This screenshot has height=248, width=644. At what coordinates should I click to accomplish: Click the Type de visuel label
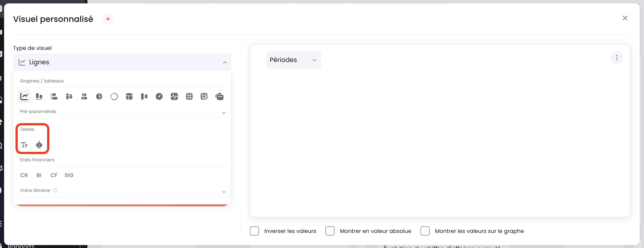32,48
